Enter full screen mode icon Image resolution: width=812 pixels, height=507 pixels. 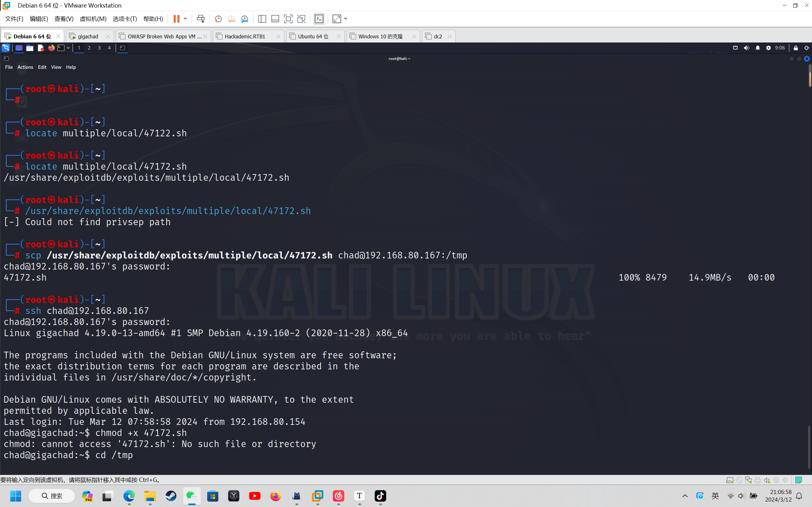tap(288, 19)
